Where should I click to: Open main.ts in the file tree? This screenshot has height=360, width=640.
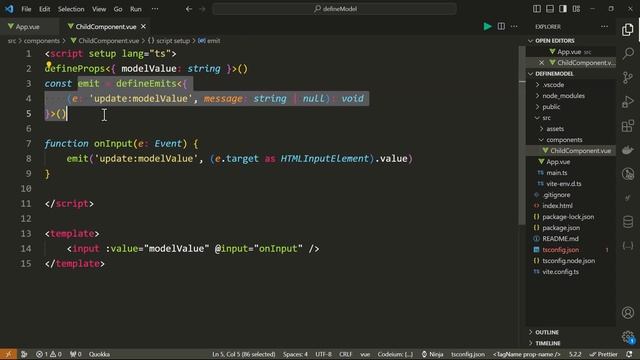coord(557,173)
